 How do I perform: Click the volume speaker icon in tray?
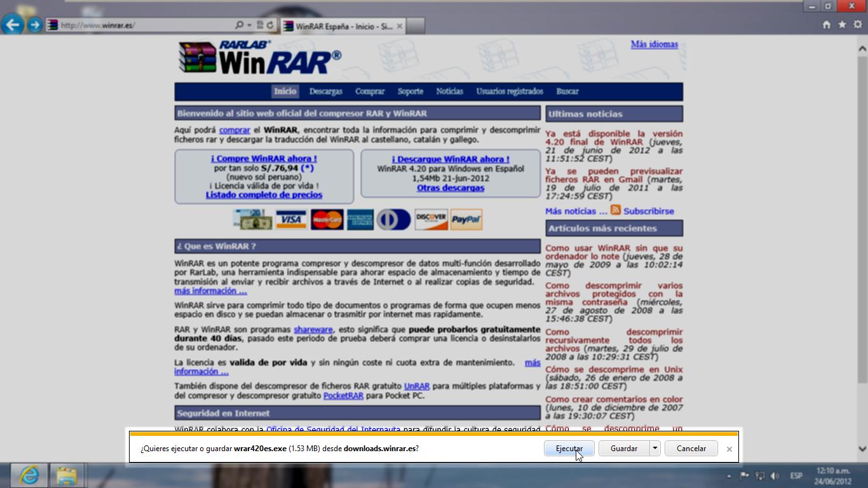point(775,476)
